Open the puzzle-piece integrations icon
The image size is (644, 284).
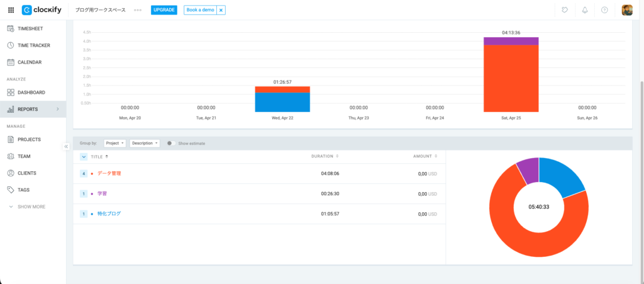click(x=565, y=10)
